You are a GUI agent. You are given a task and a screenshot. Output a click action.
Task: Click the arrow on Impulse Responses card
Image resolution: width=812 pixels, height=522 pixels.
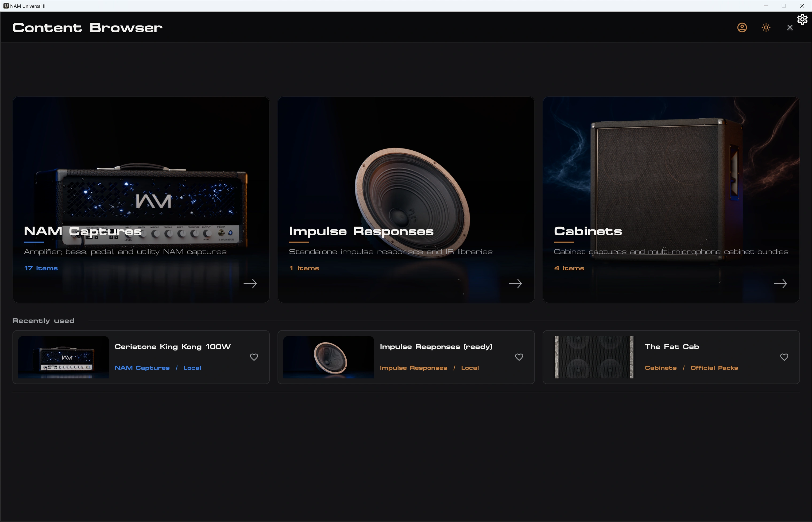click(515, 283)
